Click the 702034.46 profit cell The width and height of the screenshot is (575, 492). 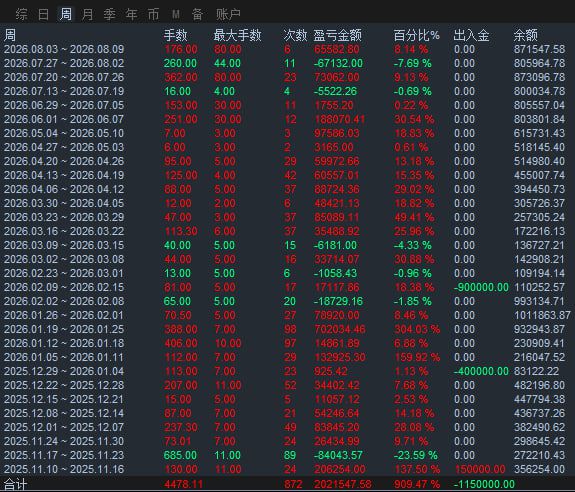340,329
